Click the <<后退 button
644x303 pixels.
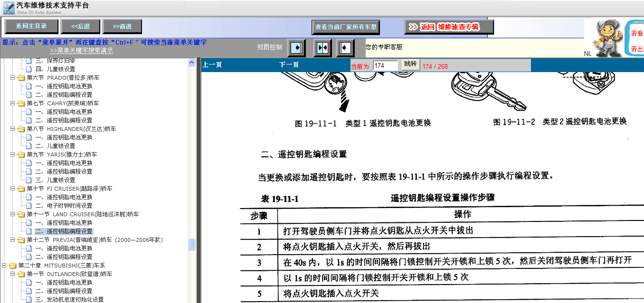(x=81, y=27)
